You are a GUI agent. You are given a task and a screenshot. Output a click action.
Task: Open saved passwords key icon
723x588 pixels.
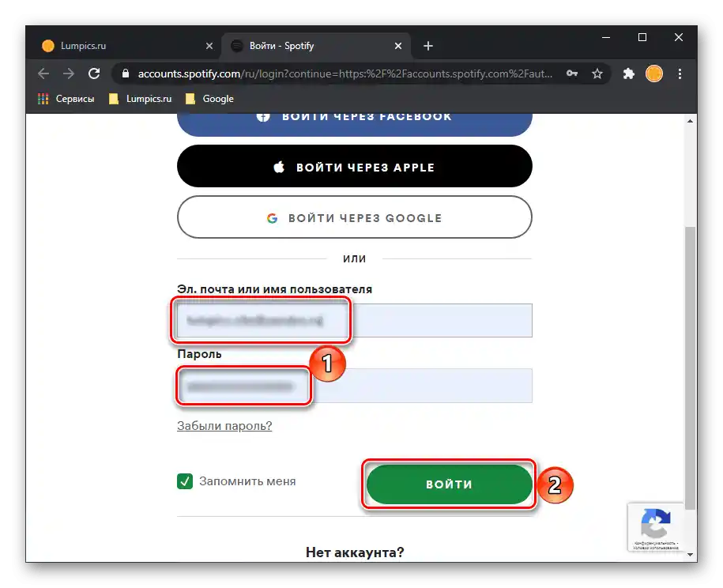(x=572, y=73)
